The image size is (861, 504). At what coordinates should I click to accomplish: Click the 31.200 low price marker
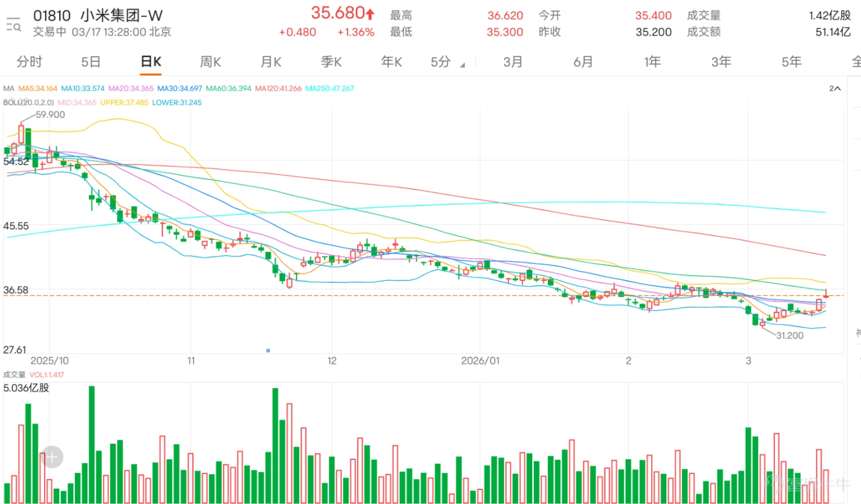coord(789,336)
